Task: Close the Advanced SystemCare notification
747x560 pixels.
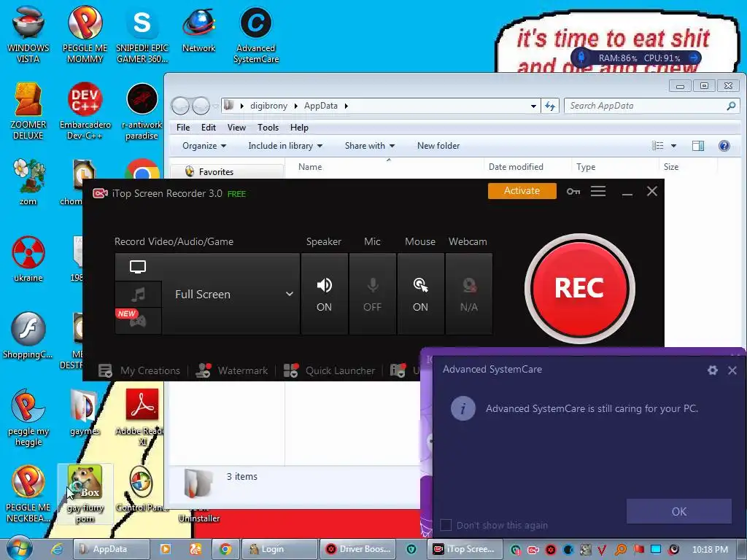Action: coord(732,370)
